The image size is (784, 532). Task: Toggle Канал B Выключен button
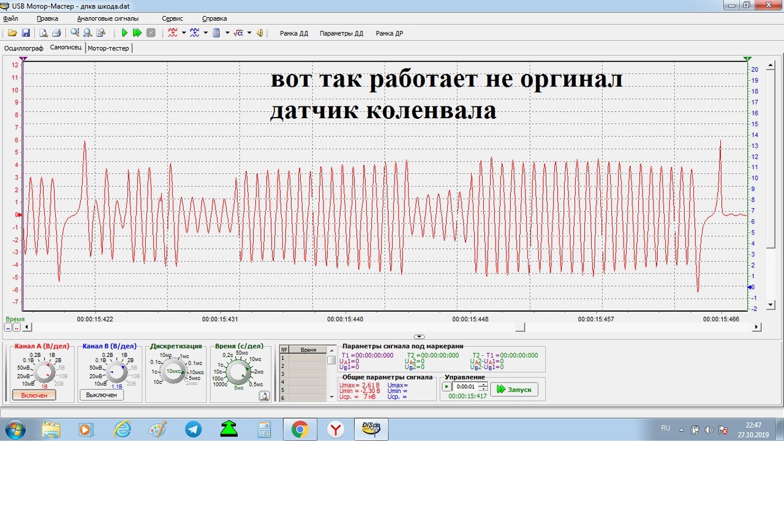click(x=102, y=395)
